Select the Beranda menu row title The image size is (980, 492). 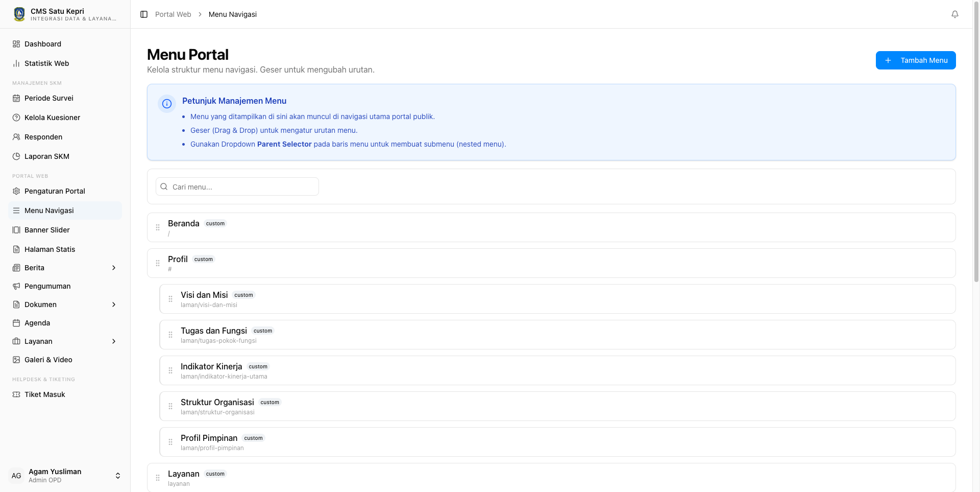184,223
